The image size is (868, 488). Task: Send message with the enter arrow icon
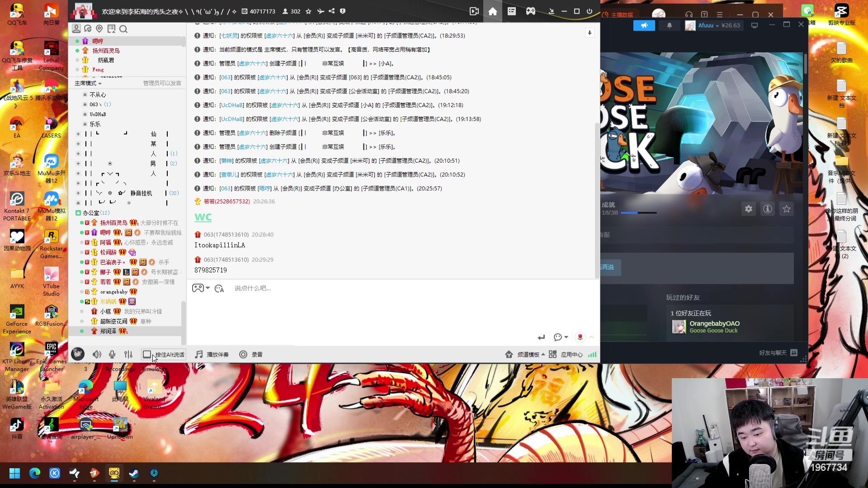click(x=541, y=338)
